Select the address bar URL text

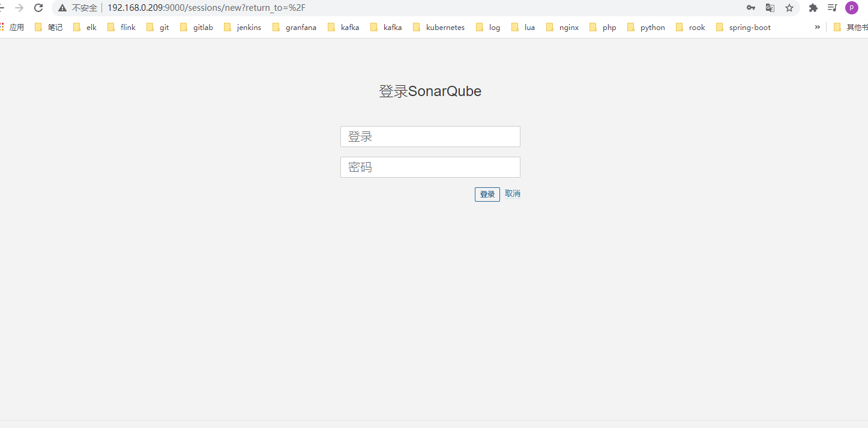(206, 8)
